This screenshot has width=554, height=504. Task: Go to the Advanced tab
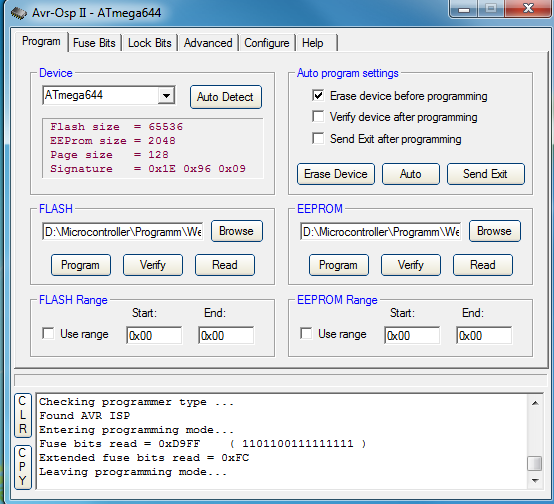tap(208, 43)
